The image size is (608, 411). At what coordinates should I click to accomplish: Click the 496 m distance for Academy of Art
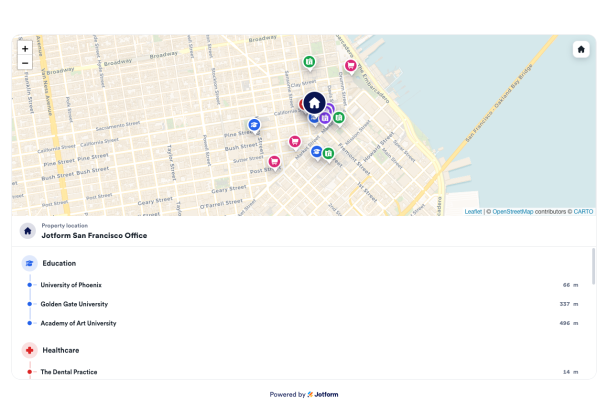569,323
